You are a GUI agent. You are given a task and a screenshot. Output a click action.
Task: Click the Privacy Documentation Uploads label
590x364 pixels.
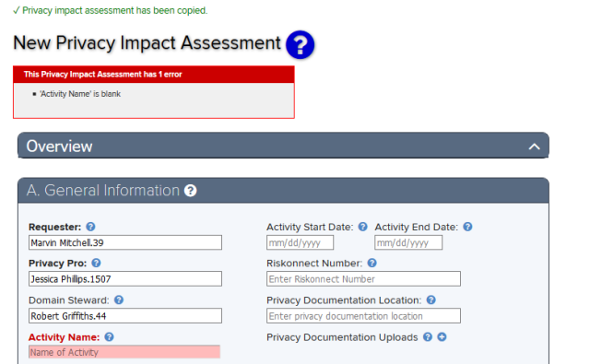(x=342, y=337)
